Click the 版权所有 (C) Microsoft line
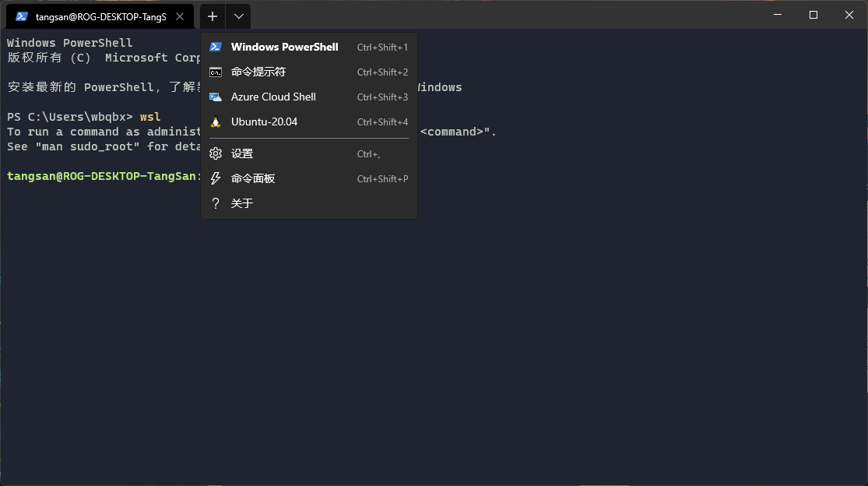 coord(104,58)
